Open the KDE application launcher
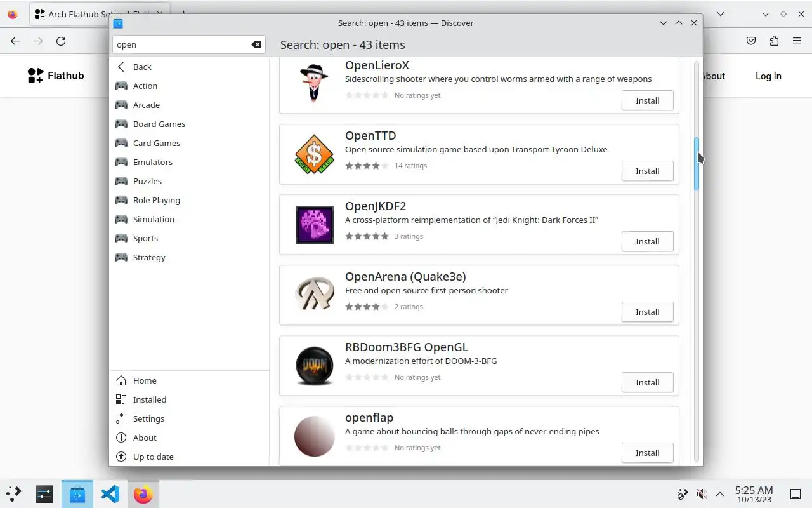This screenshot has height=508, width=812. pos(14,494)
